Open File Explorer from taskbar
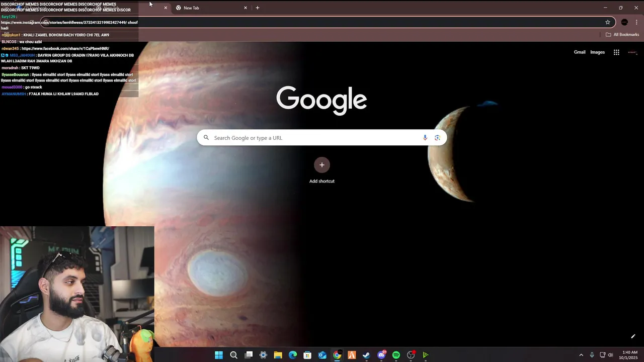644x362 pixels. click(278, 355)
